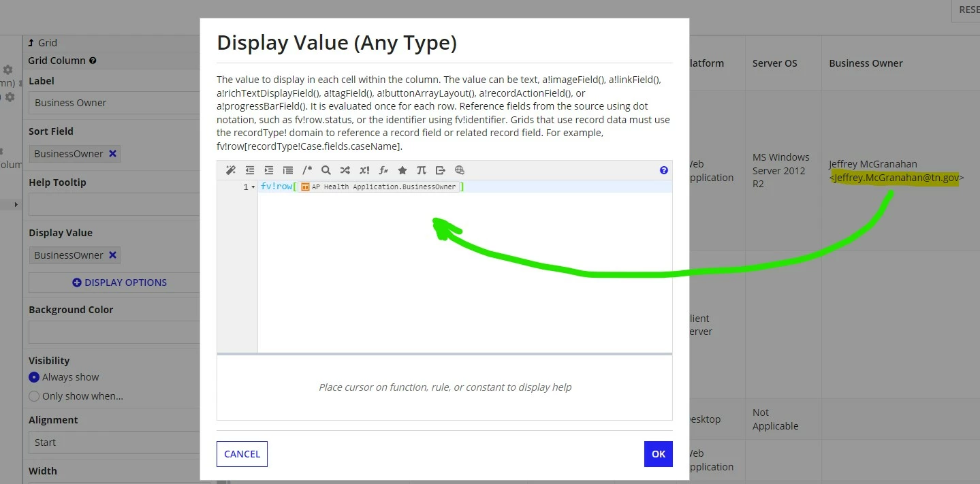Click the fv!row text in the editor
Viewport: 980px width, 484px height.
pos(276,187)
